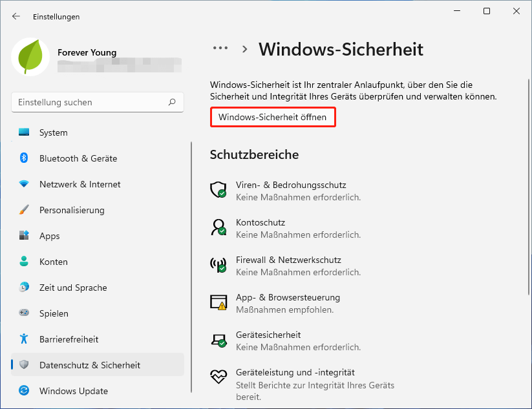The height and width of the screenshot is (409, 532).
Task: Click the firewall antenna icon
Action: tap(218, 264)
